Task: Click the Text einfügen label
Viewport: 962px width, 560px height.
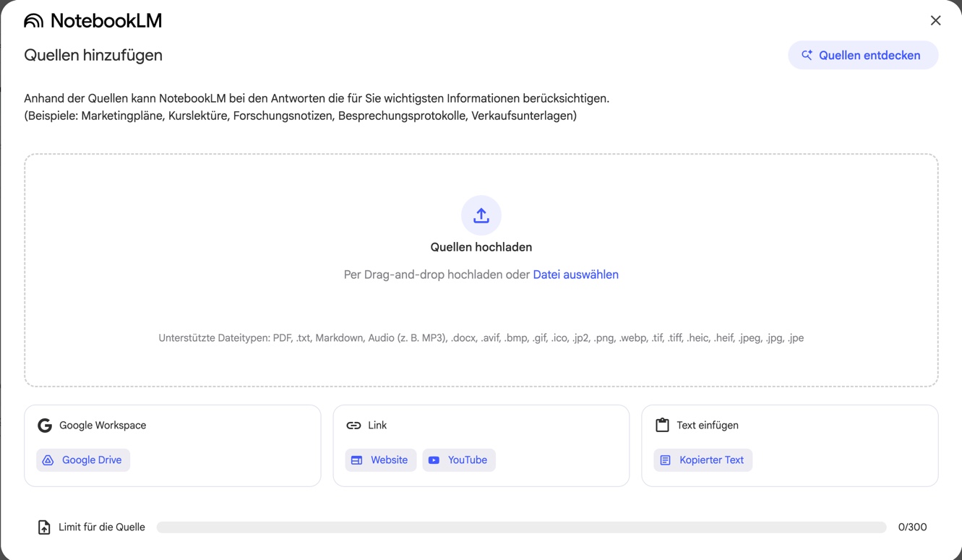Action: coord(708,426)
